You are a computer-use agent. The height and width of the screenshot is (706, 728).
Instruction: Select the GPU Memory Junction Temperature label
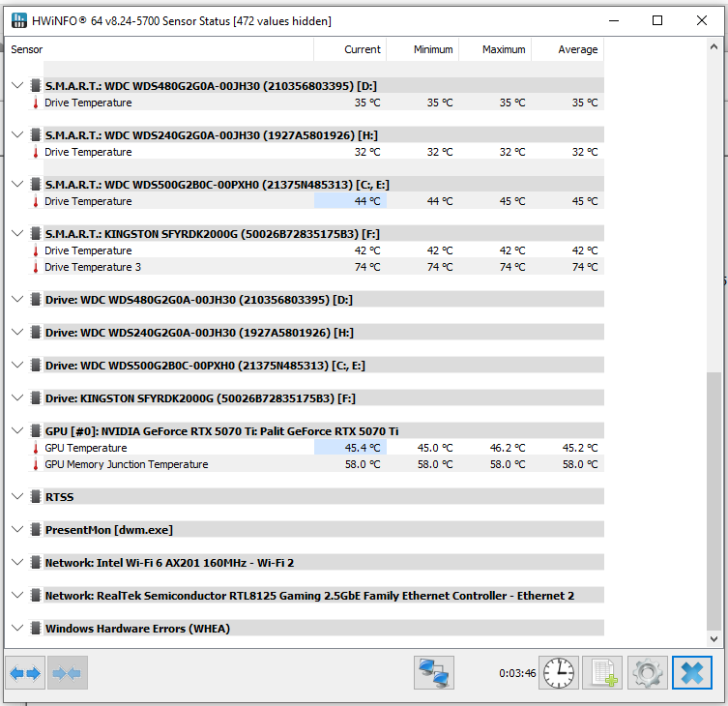click(x=127, y=464)
